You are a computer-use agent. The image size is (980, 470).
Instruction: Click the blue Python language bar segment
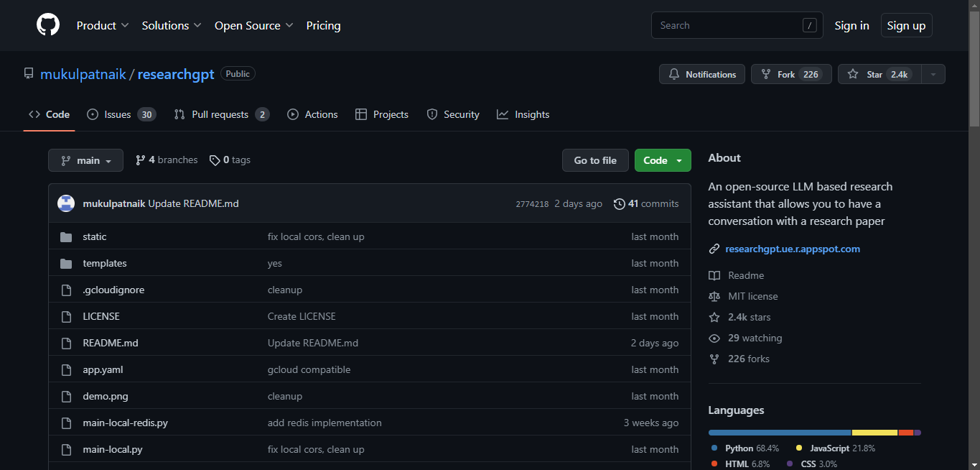[780, 433]
